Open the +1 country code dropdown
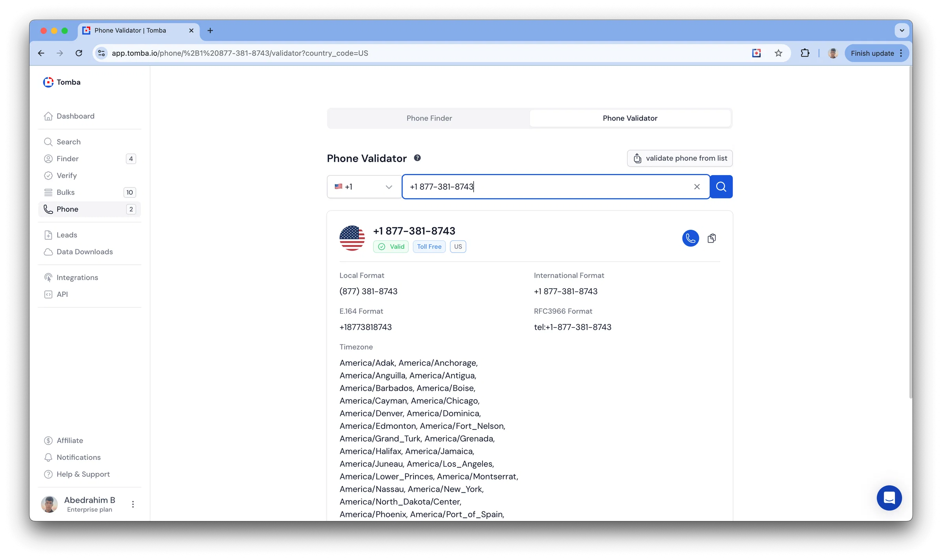 click(364, 187)
